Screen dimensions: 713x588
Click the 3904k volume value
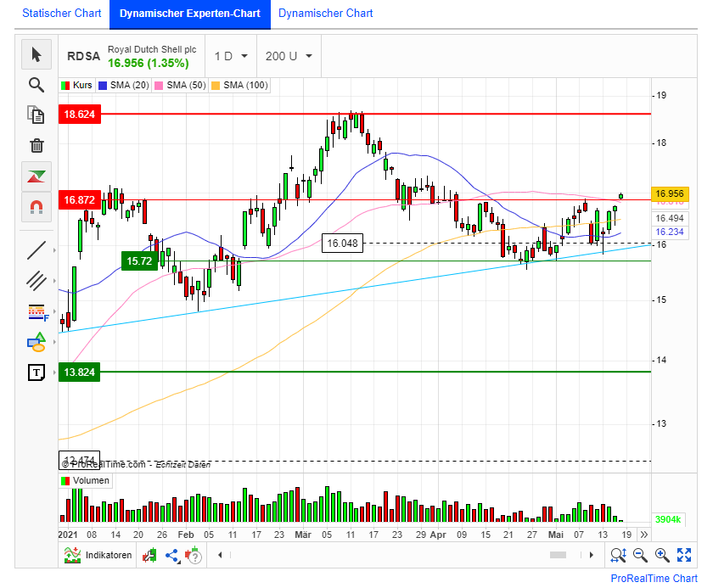(x=668, y=519)
